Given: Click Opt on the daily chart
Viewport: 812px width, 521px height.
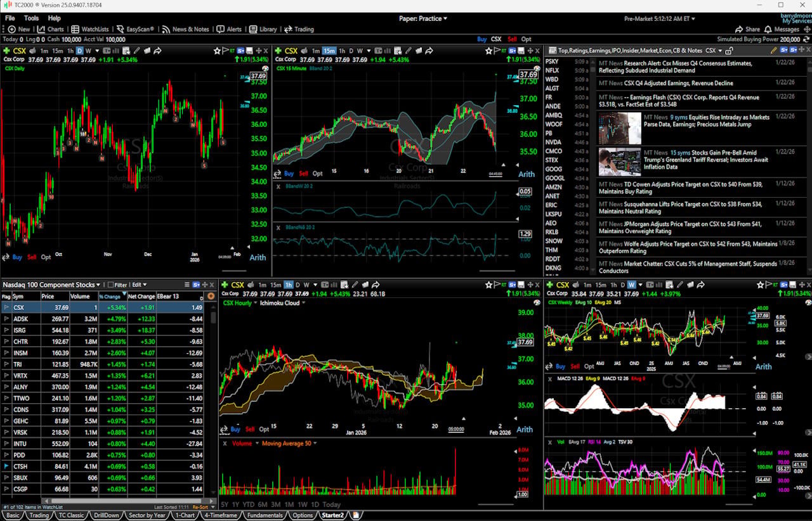Looking at the screenshot, I should tap(46, 257).
